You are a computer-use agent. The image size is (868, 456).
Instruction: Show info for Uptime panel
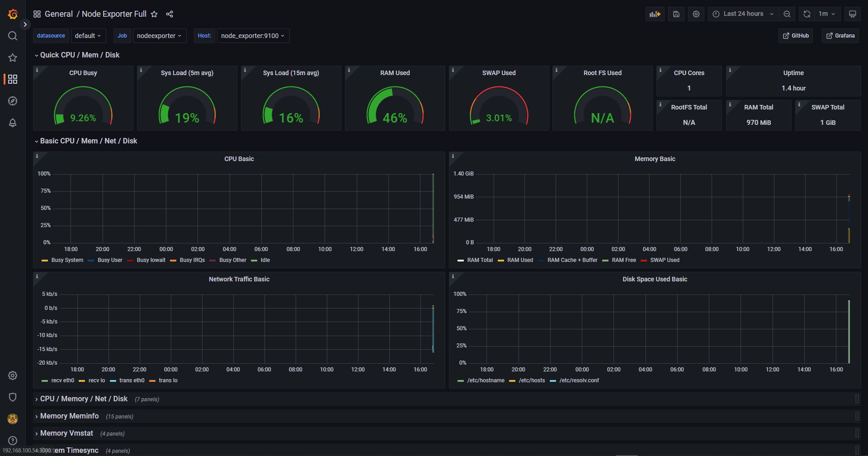click(730, 70)
